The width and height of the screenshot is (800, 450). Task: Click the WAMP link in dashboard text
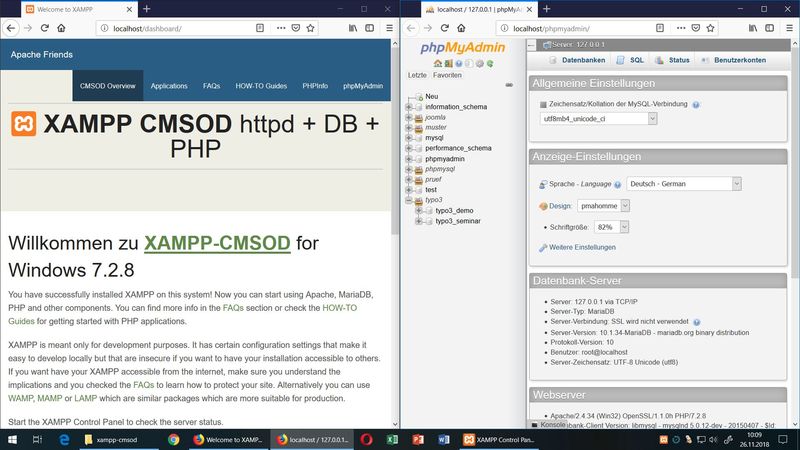click(x=20, y=398)
